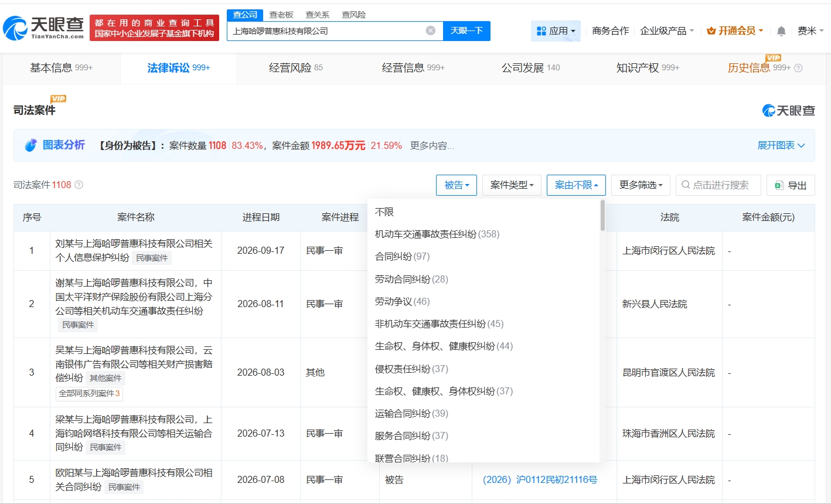Choose 不限 in the case cause list

coord(483,212)
